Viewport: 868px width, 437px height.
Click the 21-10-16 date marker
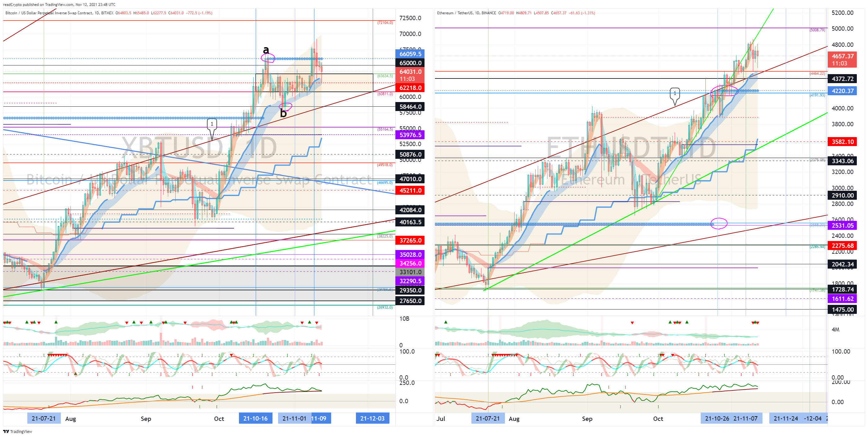(255, 418)
